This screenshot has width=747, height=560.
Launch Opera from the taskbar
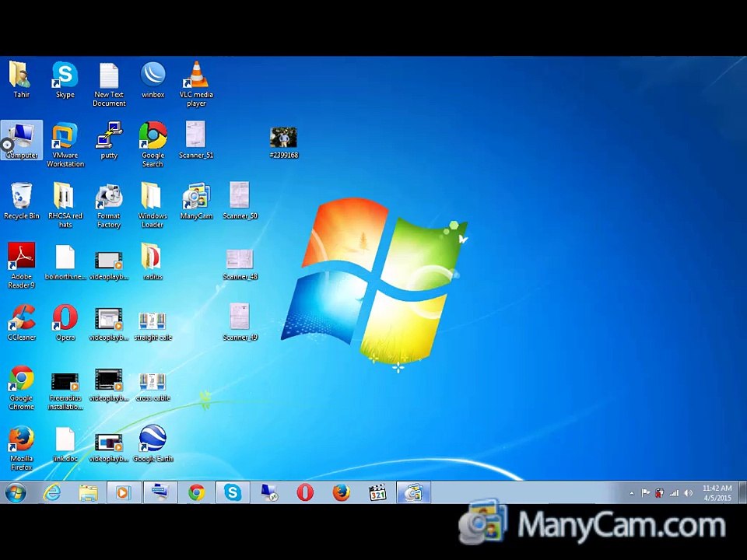point(305,492)
